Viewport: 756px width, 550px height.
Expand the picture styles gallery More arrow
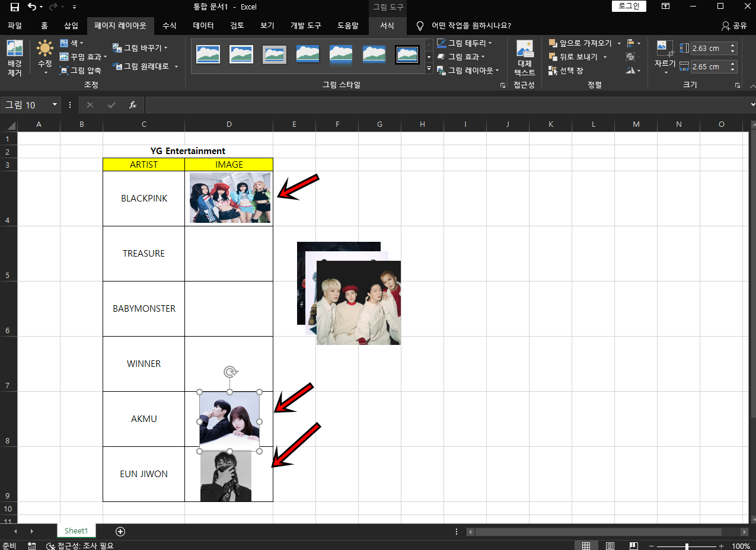(x=429, y=69)
